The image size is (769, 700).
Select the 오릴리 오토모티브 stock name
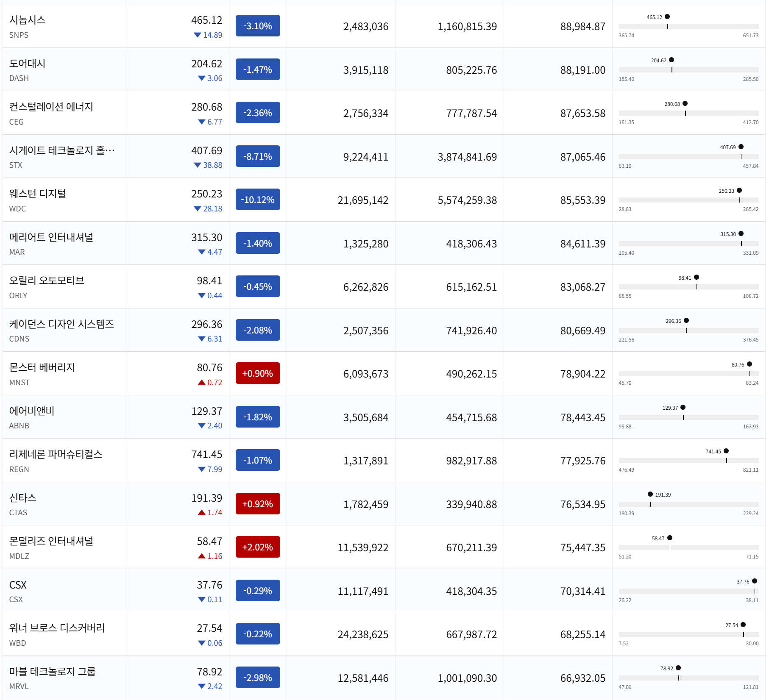47,281
